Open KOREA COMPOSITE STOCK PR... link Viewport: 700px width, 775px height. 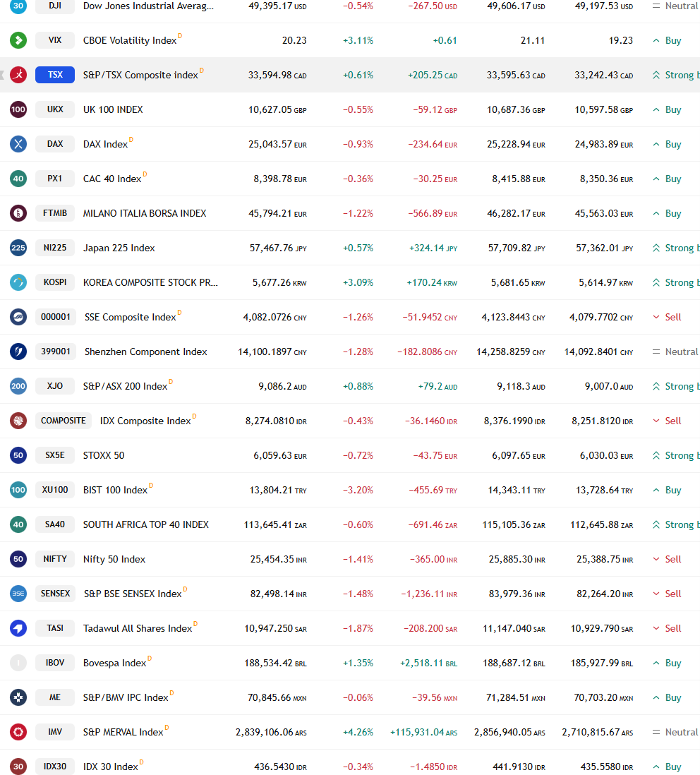click(150, 283)
